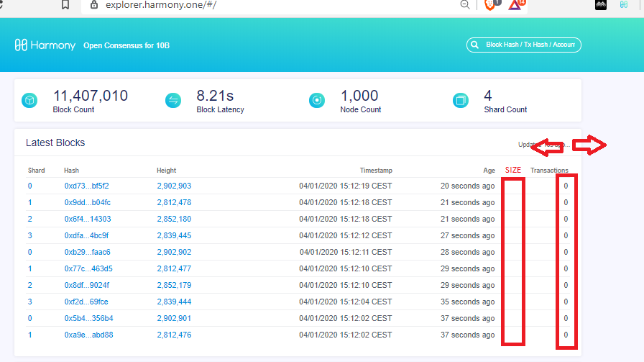This screenshot has height=362, width=644.
Task: Open block hash 0xdfa...4bc9f
Action: click(x=87, y=236)
